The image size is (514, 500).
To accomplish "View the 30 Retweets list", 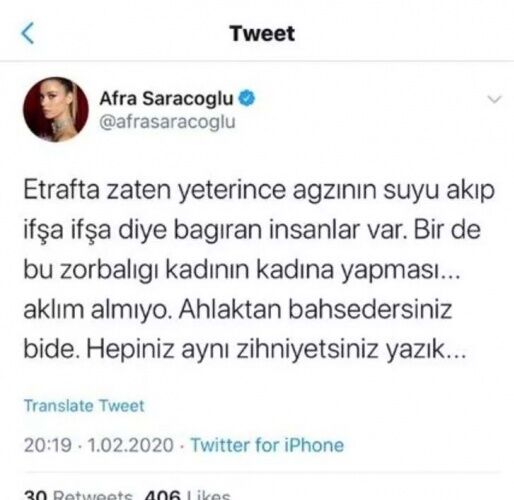I will pos(78,495).
